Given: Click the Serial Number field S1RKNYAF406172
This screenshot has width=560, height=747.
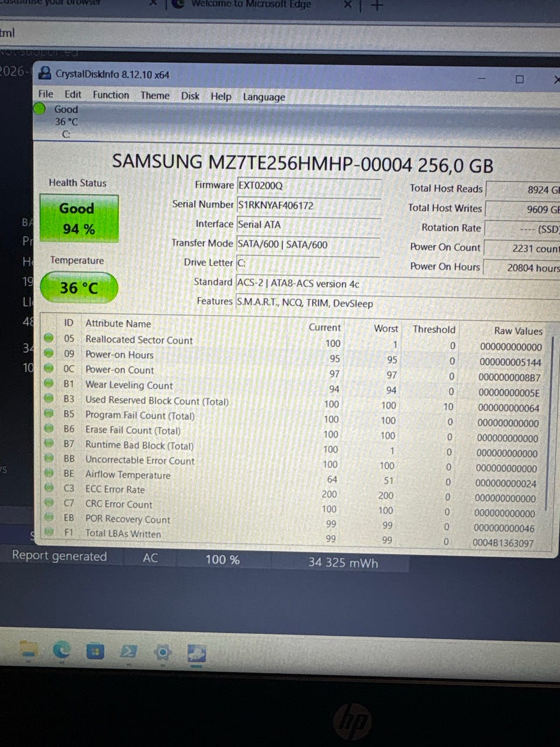Looking at the screenshot, I should (309, 205).
